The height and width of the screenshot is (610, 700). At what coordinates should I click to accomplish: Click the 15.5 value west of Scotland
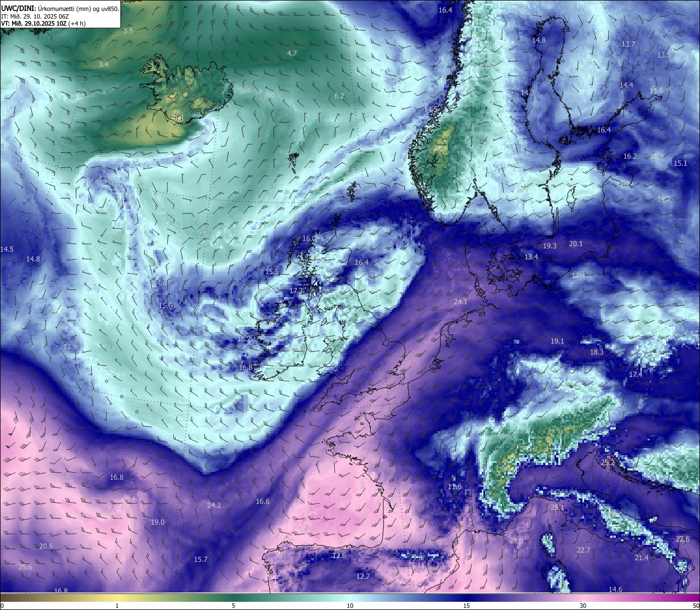272,272
